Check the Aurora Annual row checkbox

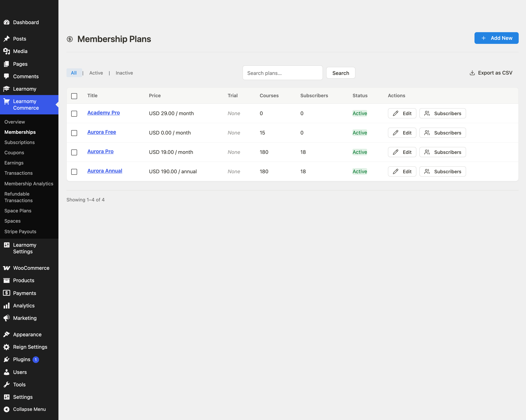[x=74, y=172]
